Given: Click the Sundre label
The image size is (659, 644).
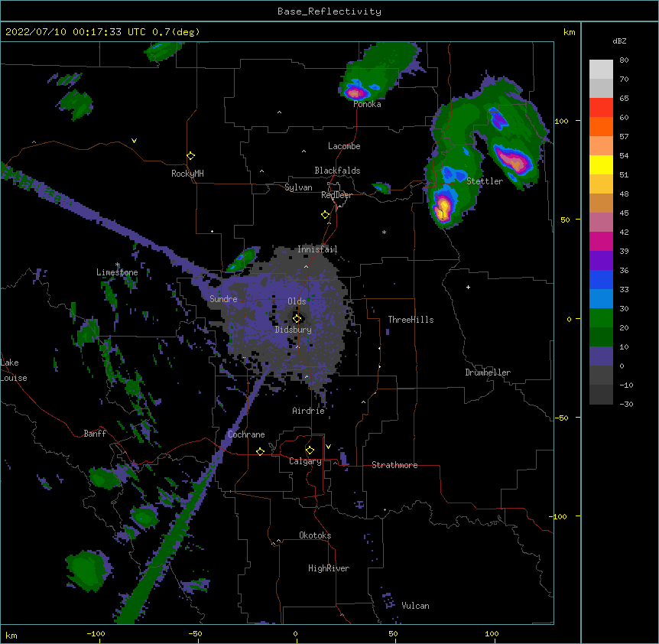Looking at the screenshot, I should point(223,299).
